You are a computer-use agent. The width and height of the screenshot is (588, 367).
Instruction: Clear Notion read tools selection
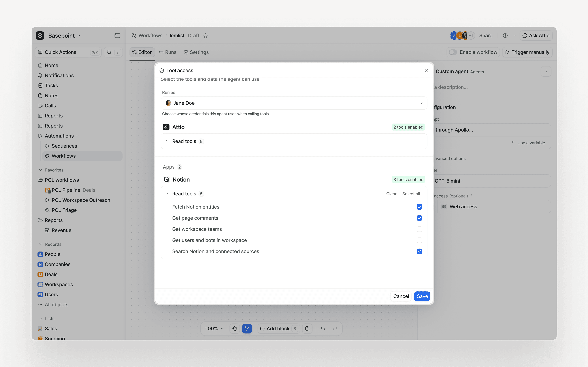(x=391, y=194)
